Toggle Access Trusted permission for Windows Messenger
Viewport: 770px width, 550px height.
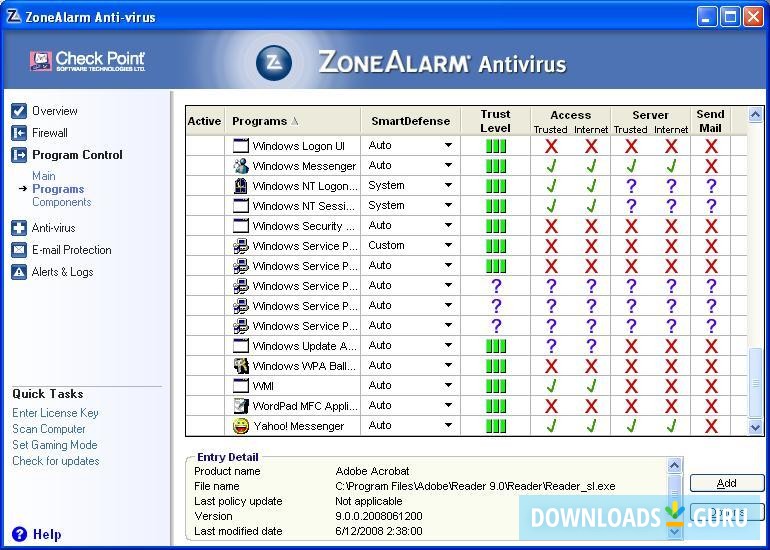[x=551, y=166]
